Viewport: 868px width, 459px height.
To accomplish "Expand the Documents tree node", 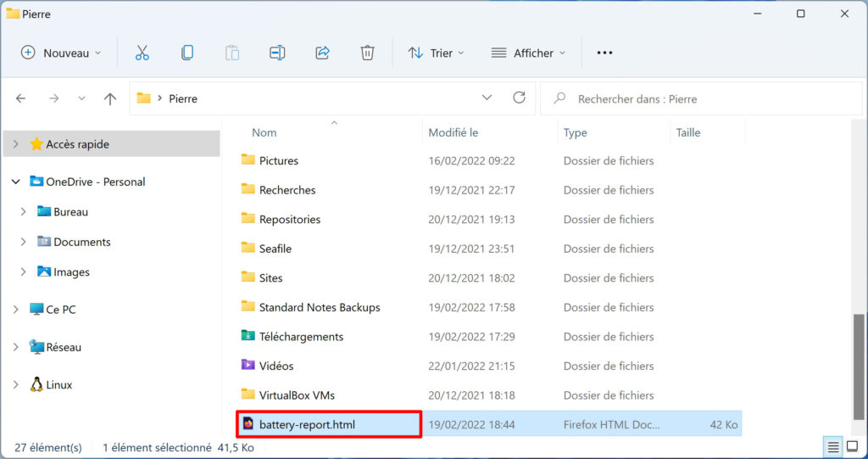I will (x=23, y=242).
